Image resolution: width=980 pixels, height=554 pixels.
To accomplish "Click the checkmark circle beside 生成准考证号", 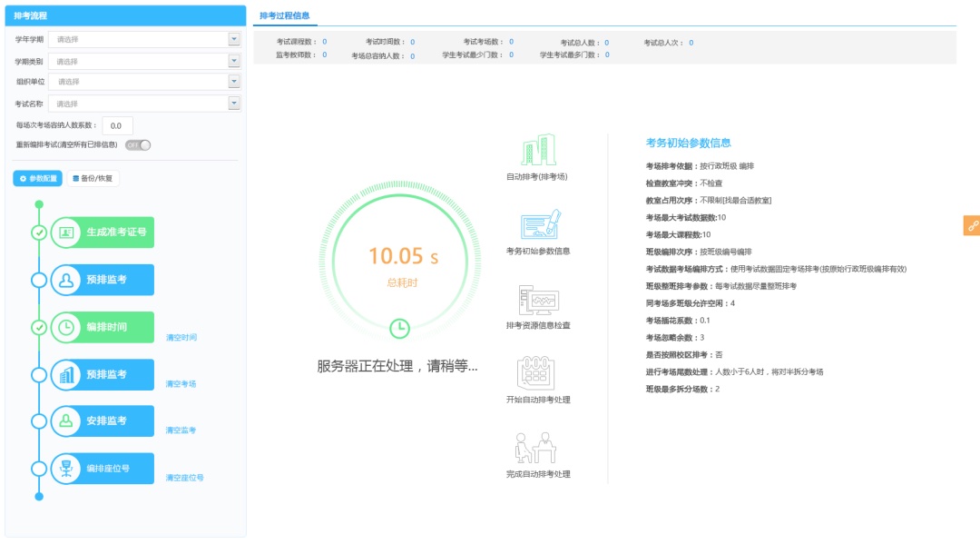I will point(39,232).
